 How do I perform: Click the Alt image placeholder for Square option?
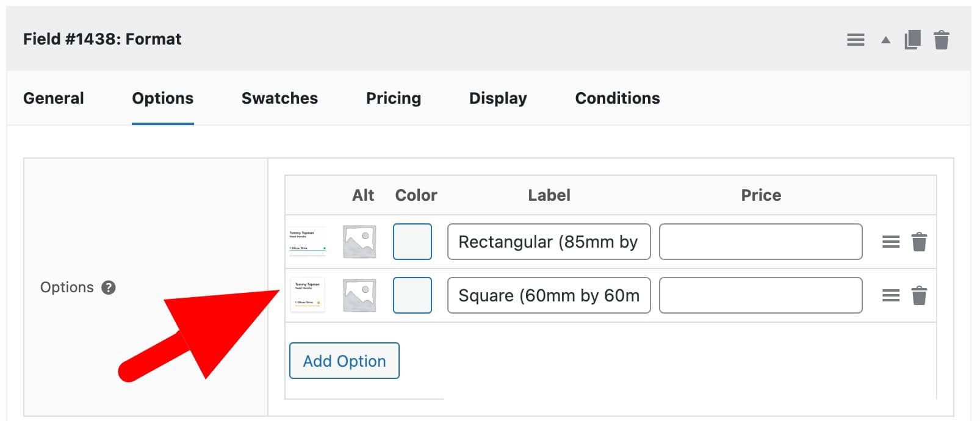coord(359,295)
